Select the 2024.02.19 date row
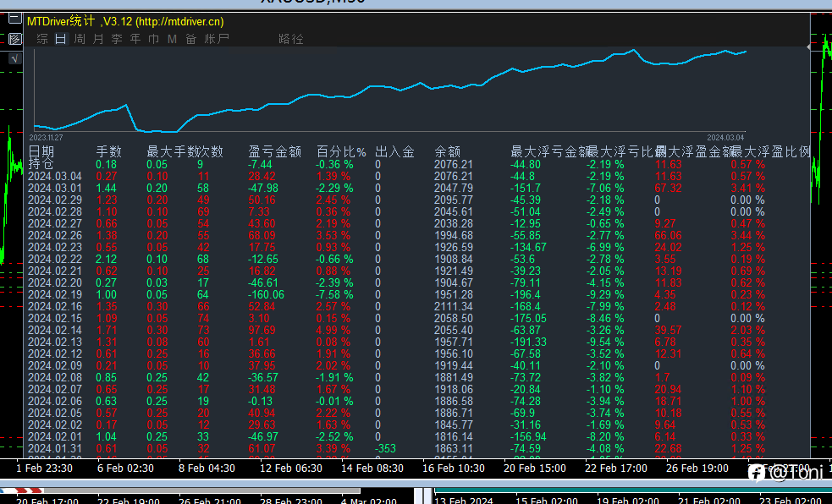Screen dimensions: 832x504 click(x=55, y=294)
